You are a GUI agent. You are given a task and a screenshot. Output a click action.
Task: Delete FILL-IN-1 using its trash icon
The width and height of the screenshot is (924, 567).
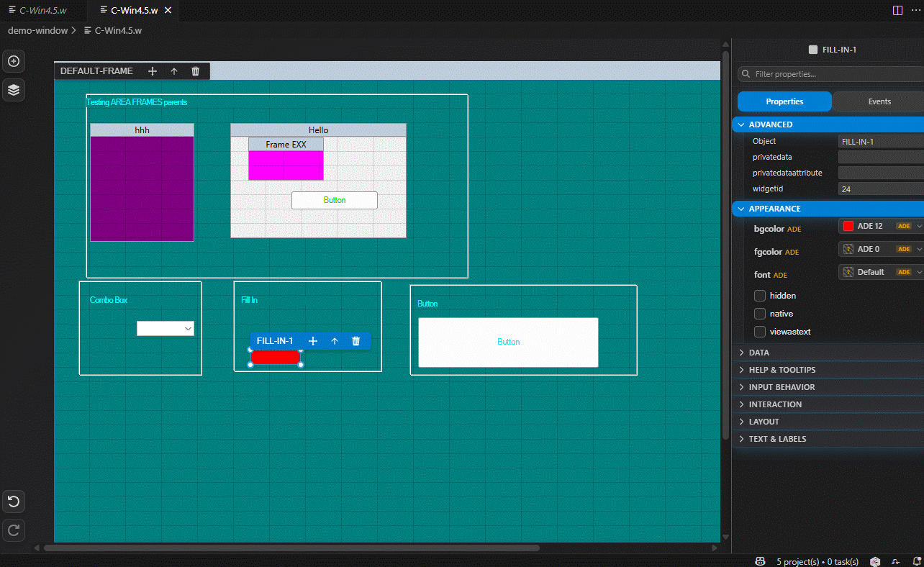point(355,341)
